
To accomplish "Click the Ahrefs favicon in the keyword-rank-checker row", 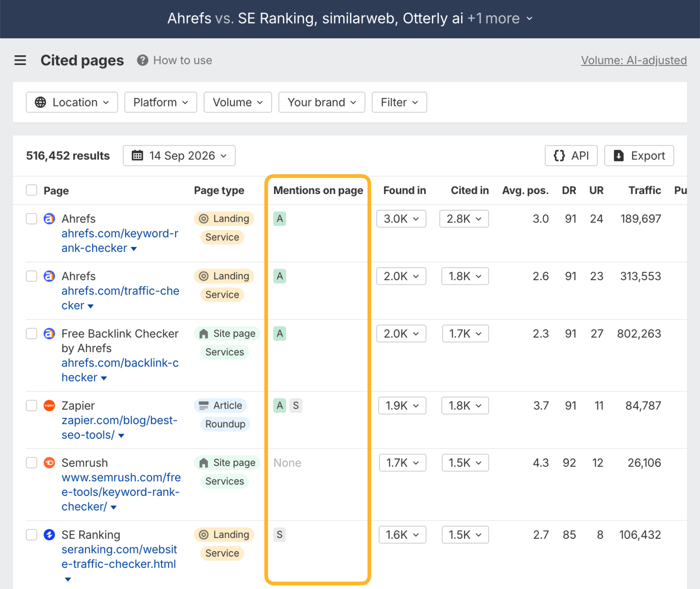I will 49,218.
